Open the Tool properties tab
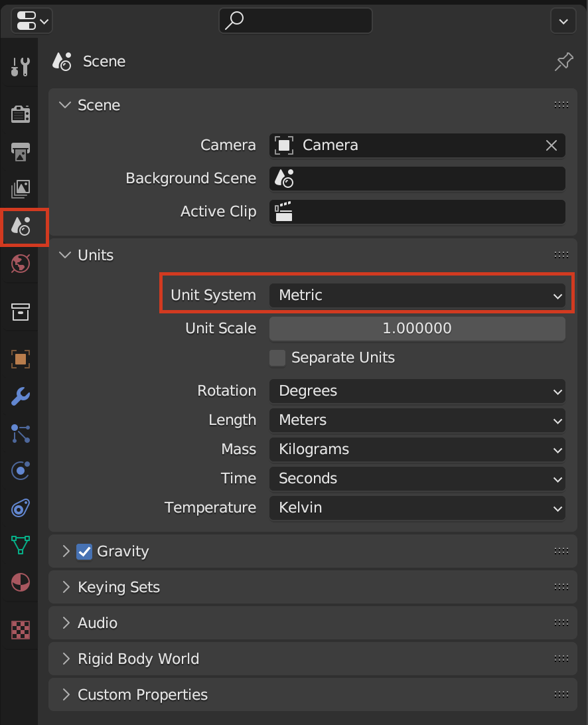This screenshot has height=725, width=588. point(21,66)
